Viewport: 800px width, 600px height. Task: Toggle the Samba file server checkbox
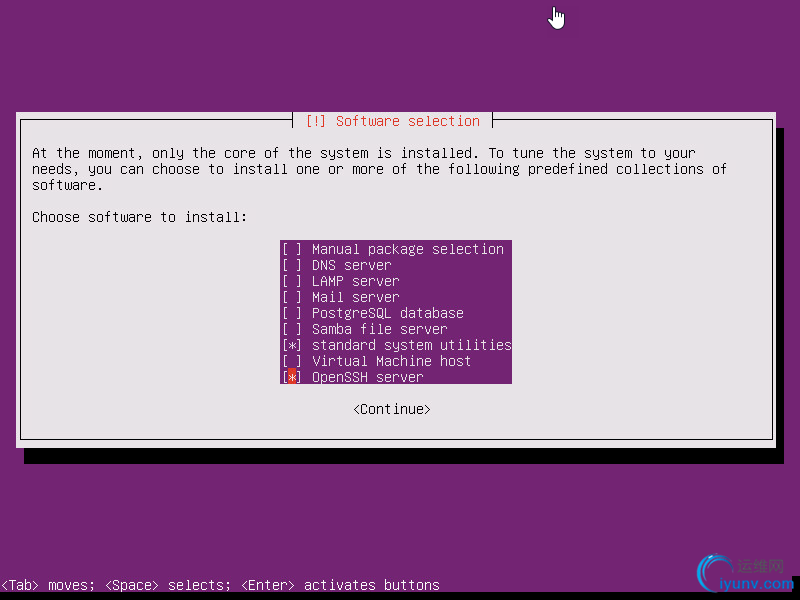click(x=292, y=329)
